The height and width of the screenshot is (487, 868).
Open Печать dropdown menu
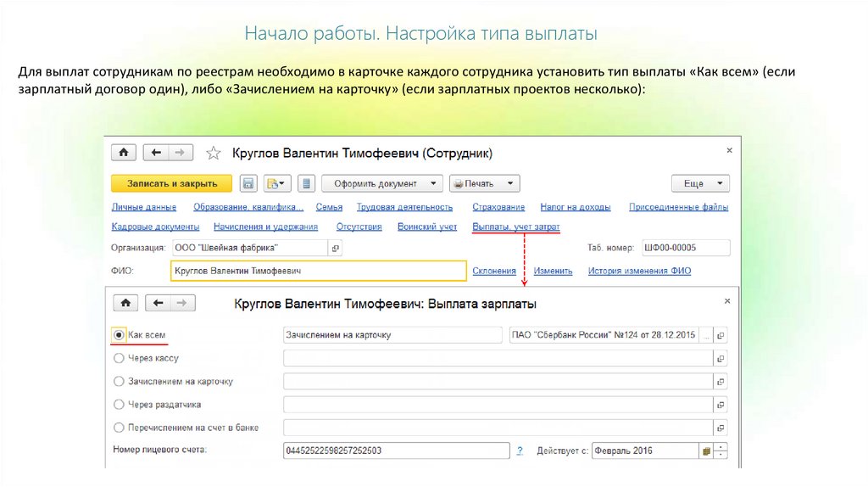(x=485, y=183)
